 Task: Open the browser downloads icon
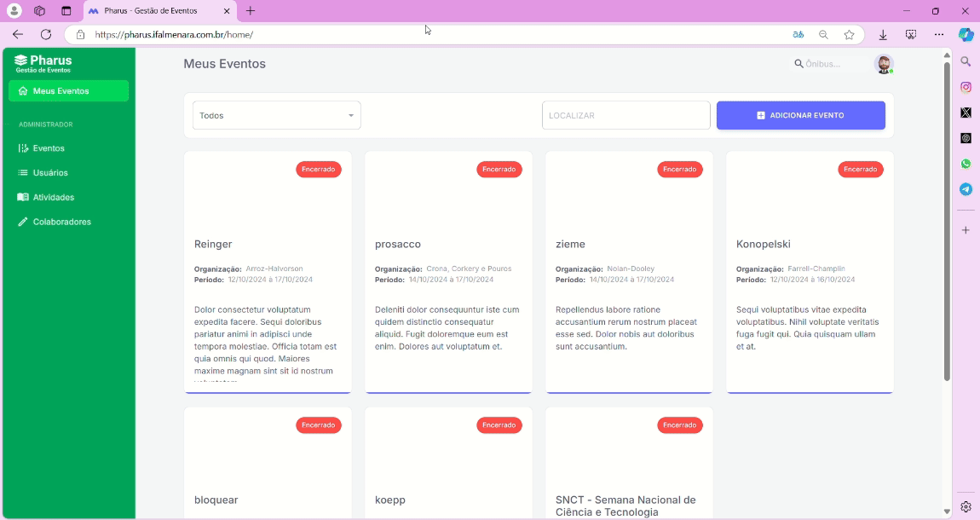(883, 35)
